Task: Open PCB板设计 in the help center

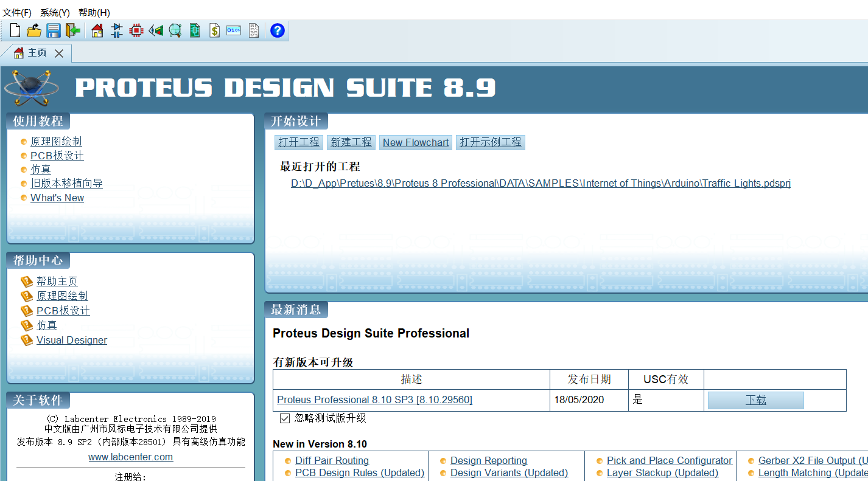Action: tap(63, 311)
